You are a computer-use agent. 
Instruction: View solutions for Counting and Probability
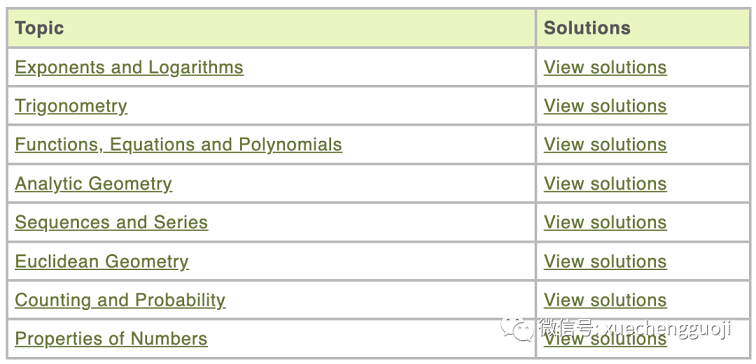click(x=605, y=300)
